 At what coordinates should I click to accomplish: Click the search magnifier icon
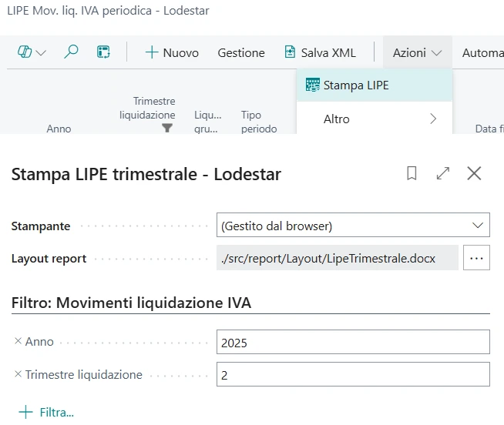point(71,52)
